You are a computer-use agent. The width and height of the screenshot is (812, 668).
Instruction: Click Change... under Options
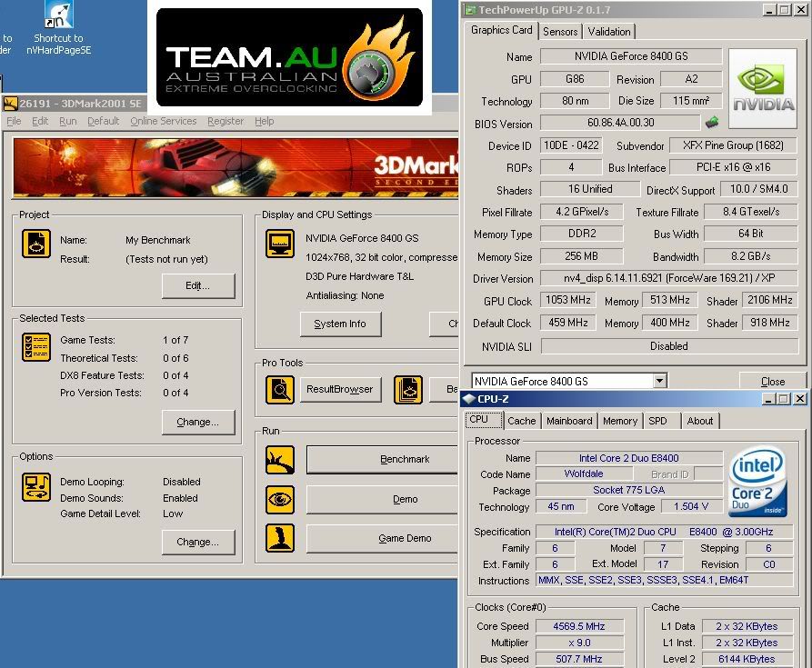(198, 543)
